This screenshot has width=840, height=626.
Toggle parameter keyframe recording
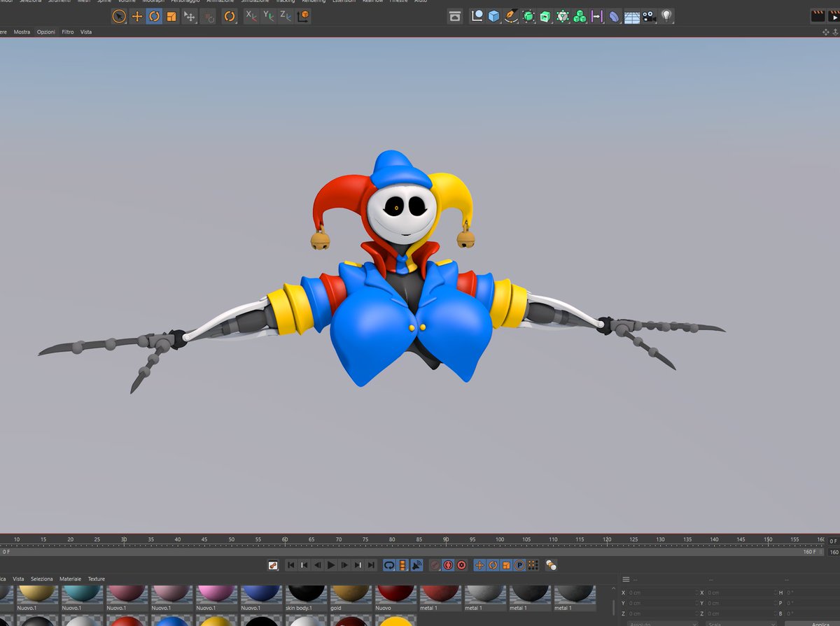519,565
